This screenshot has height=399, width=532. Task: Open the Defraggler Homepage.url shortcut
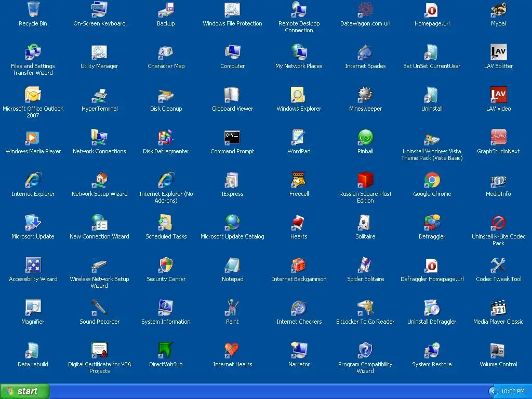pos(432,265)
